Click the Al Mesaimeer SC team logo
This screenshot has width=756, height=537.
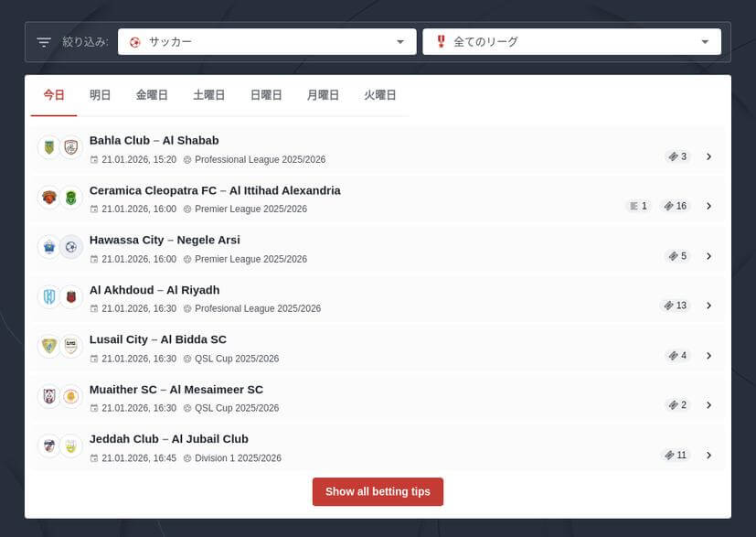pos(71,396)
